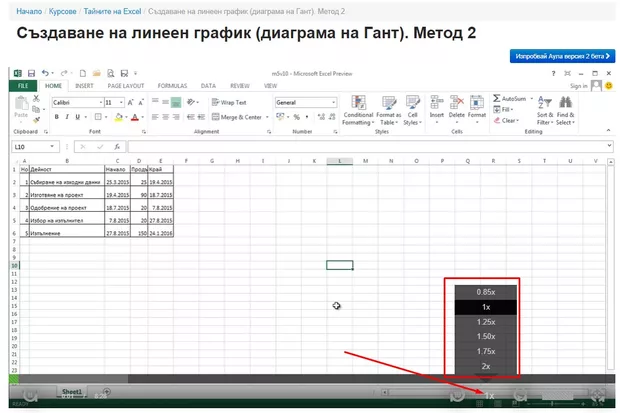Open the font size 11 dropdown

tap(121, 102)
